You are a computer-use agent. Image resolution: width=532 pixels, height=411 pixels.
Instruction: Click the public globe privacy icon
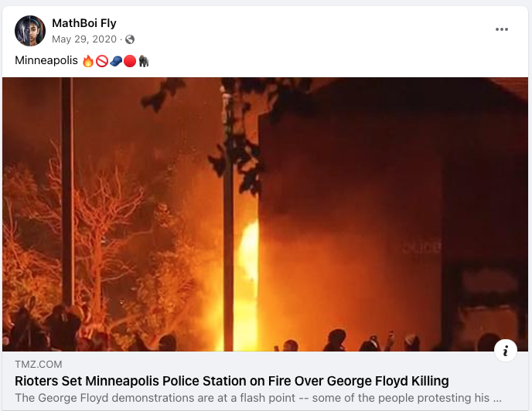click(x=130, y=39)
